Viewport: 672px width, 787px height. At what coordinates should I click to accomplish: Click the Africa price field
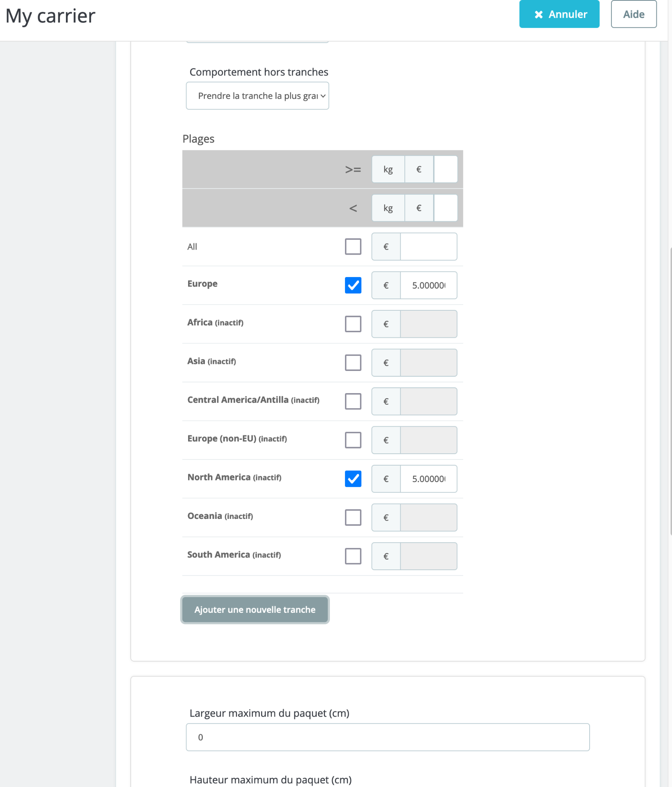tap(429, 324)
